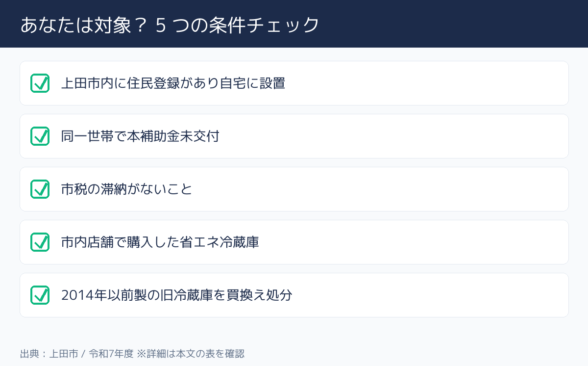This screenshot has height=366, width=588.
Task: Toggle the checkbox for 上田市内に住民登録があり自宅に設置
Action: pyautogui.click(x=40, y=83)
